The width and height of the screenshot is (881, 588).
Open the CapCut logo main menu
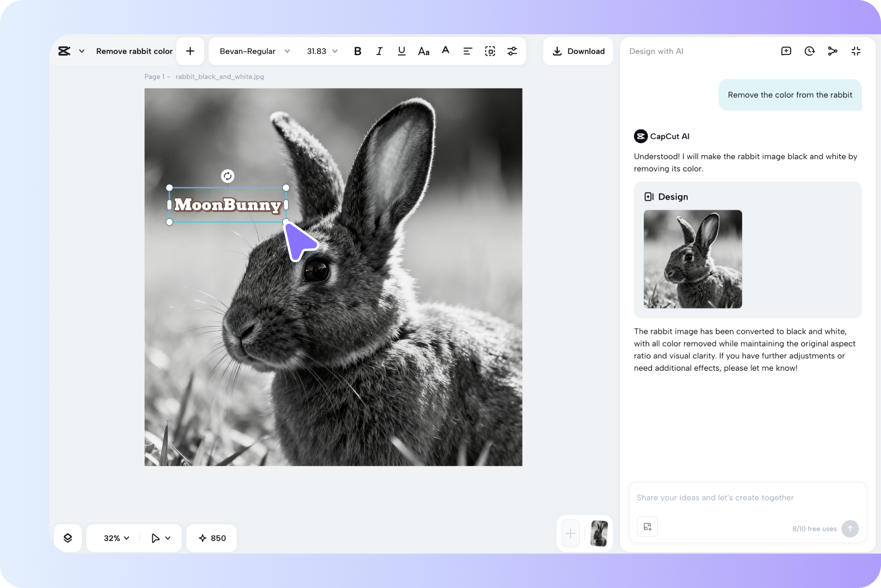point(65,52)
